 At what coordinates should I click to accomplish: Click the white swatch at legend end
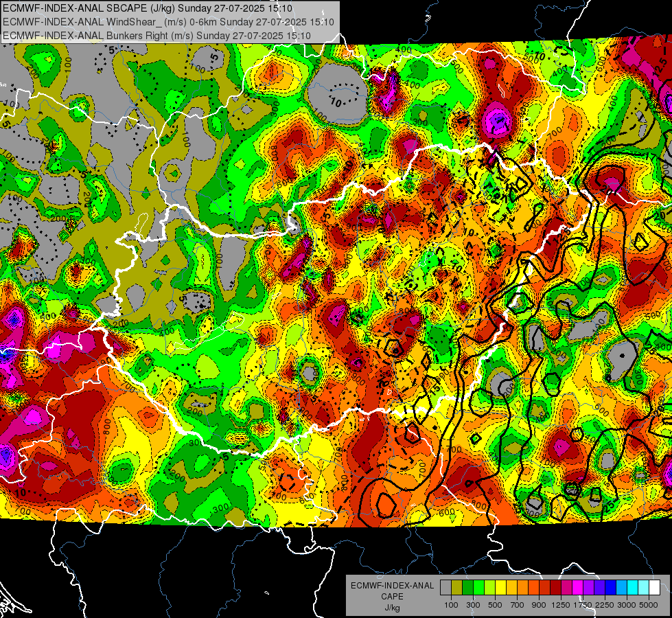[x=655, y=588]
